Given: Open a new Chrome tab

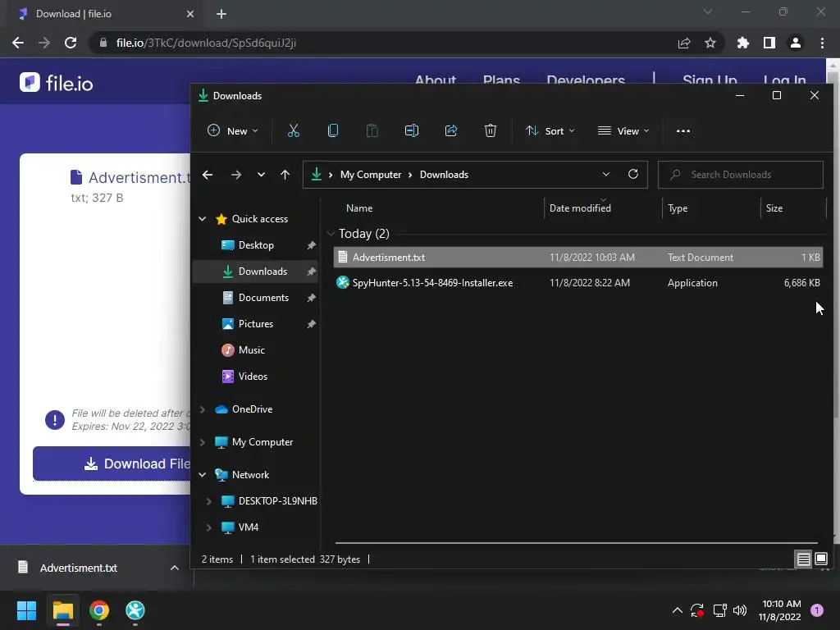Looking at the screenshot, I should [221, 14].
